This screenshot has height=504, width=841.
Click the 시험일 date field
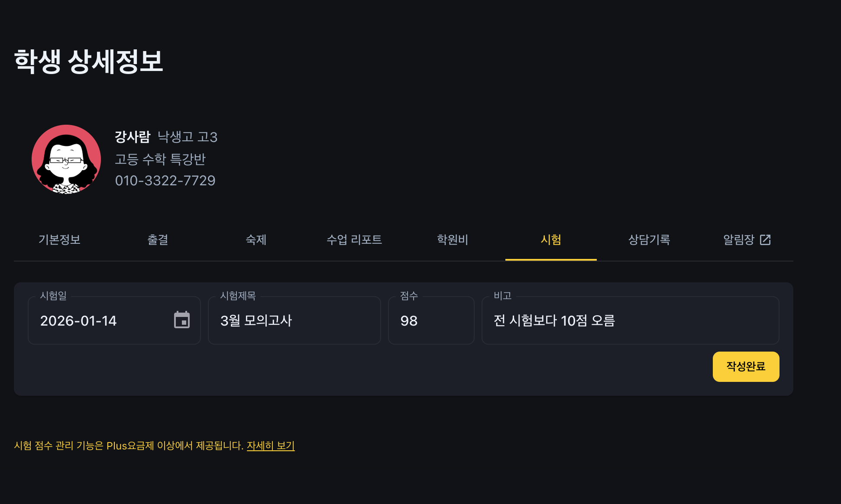point(100,321)
